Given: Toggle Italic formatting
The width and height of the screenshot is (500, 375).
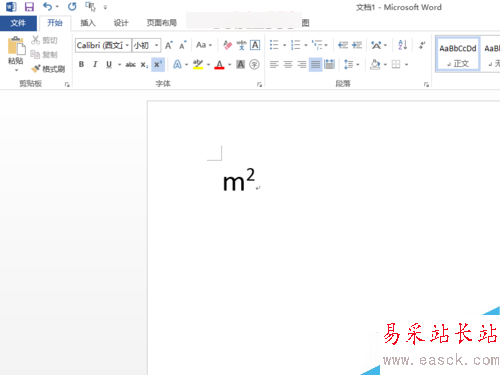Looking at the screenshot, I should (x=95, y=64).
